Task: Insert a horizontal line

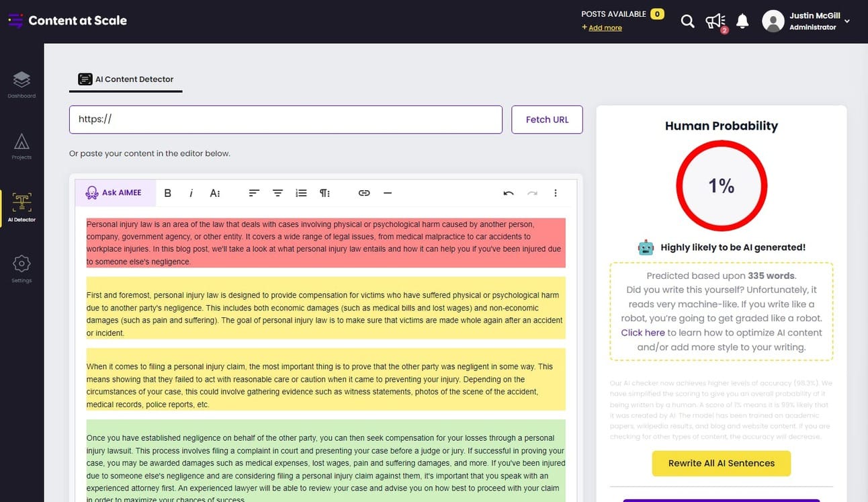Action: (x=388, y=193)
